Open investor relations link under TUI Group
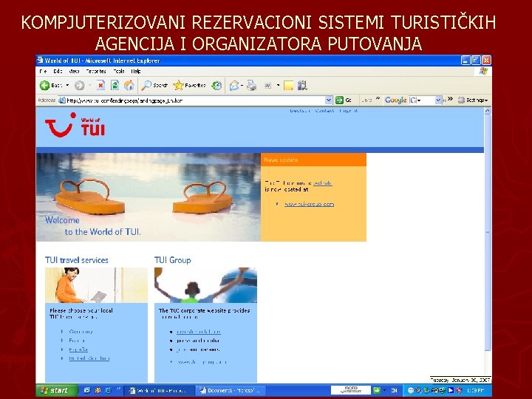This screenshot has height=399, width=532. pos(199,332)
